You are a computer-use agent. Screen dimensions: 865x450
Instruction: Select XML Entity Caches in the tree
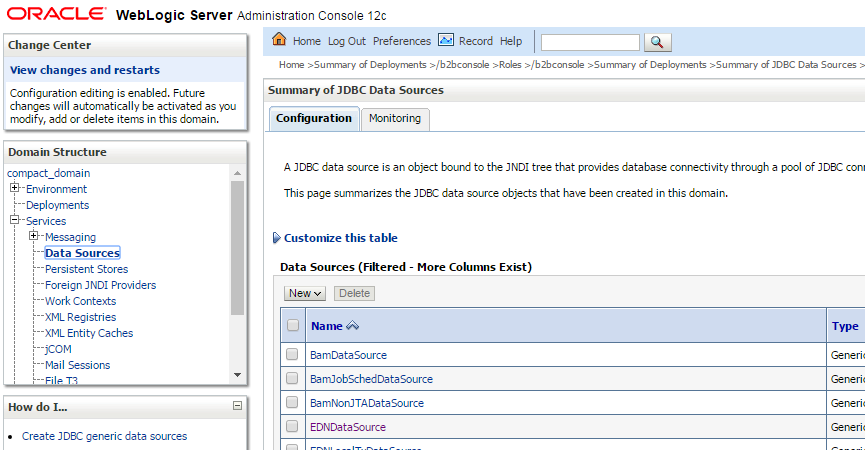coord(89,333)
